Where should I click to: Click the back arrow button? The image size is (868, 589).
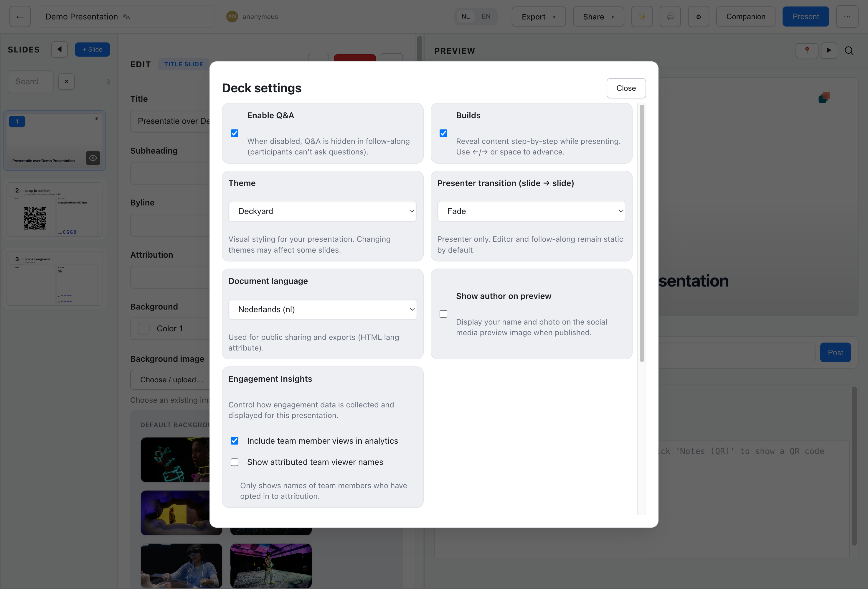[x=20, y=17]
